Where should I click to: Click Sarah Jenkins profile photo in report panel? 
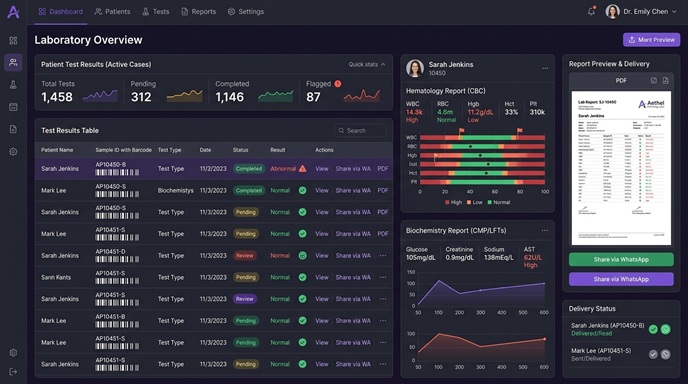pos(415,68)
